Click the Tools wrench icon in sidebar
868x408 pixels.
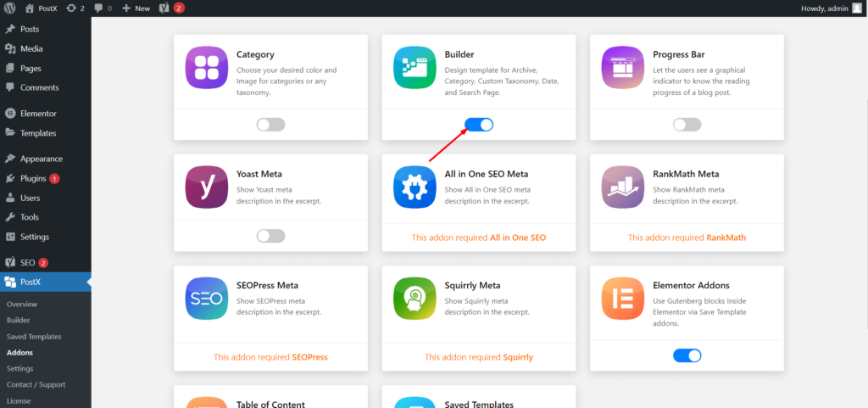coord(10,217)
